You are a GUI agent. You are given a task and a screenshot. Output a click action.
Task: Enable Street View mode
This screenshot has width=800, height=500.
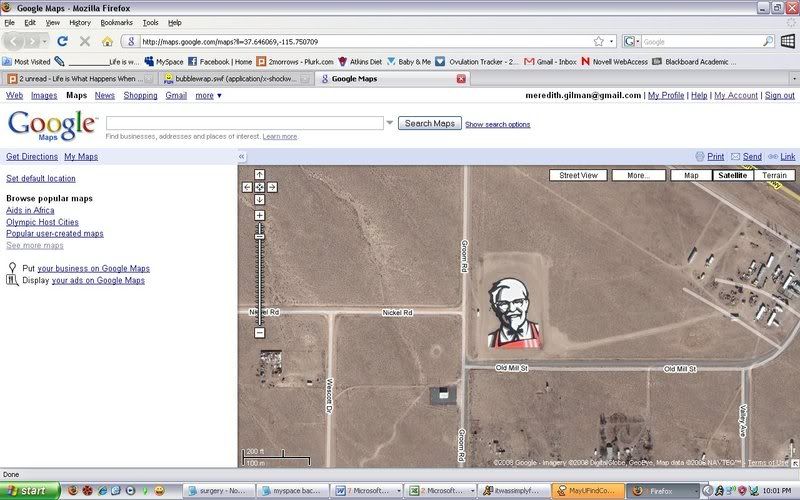pos(578,175)
